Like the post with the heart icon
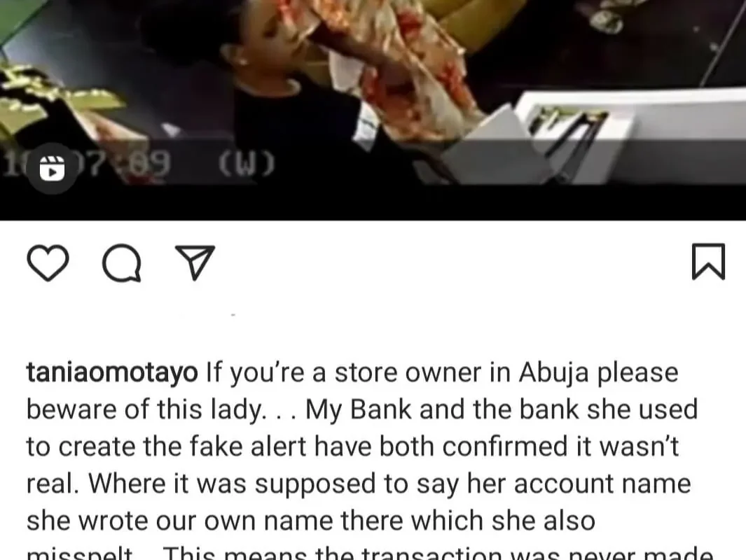 click(48, 262)
